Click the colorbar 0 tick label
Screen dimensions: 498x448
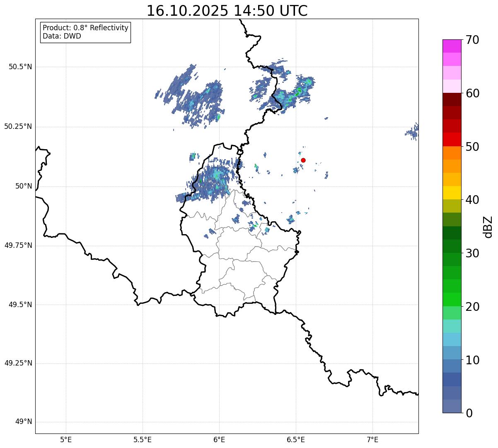tap(469, 413)
